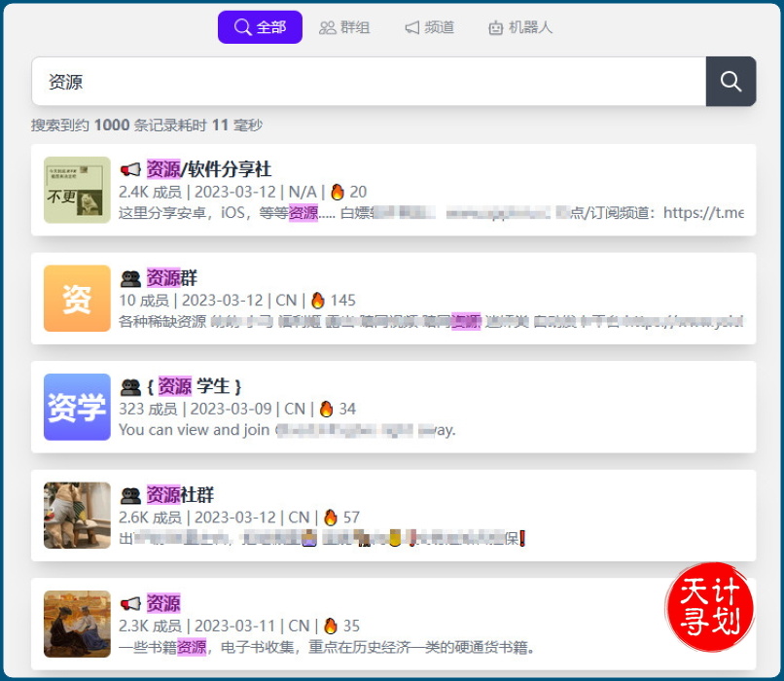Click the magnifier search button
The width and height of the screenshot is (784, 681).
tap(731, 82)
